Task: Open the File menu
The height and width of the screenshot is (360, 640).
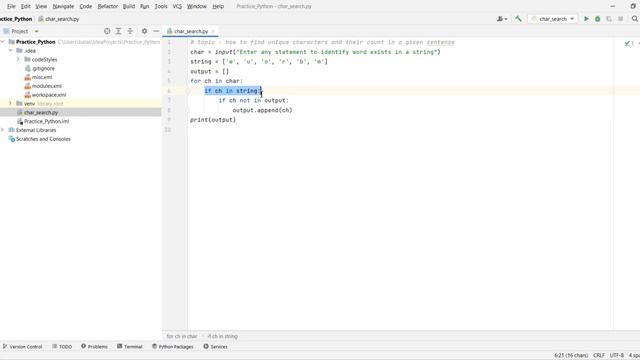Action: coord(11,7)
